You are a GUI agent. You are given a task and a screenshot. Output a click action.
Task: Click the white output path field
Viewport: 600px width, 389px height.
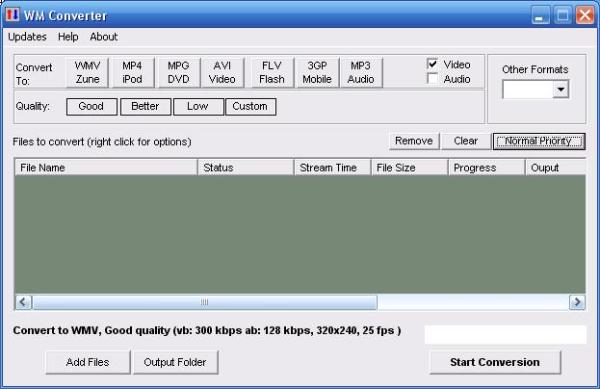[505, 334]
